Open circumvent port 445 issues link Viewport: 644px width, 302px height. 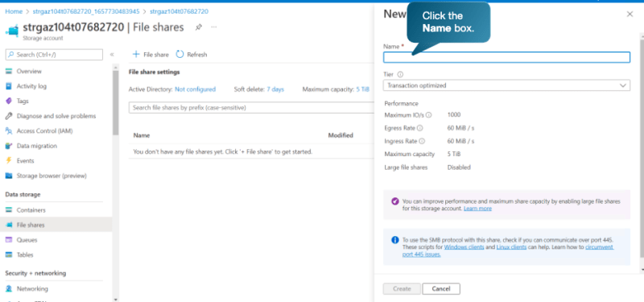(x=508, y=251)
